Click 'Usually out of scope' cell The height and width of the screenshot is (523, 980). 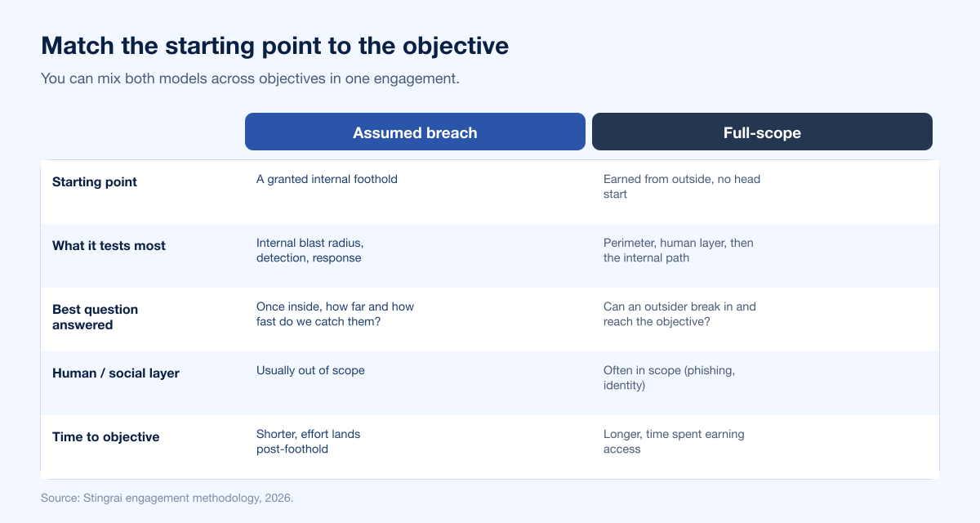click(310, 370)
